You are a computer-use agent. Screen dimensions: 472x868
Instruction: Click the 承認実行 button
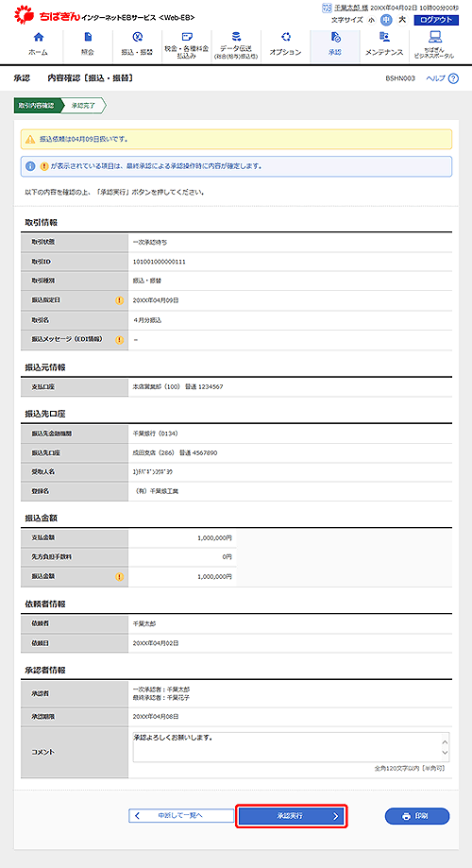point(292,816)
